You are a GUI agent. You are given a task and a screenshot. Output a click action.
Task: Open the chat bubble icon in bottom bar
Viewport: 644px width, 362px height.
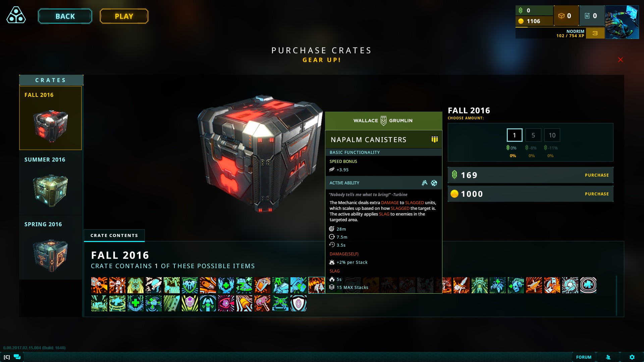pos(17,357)
